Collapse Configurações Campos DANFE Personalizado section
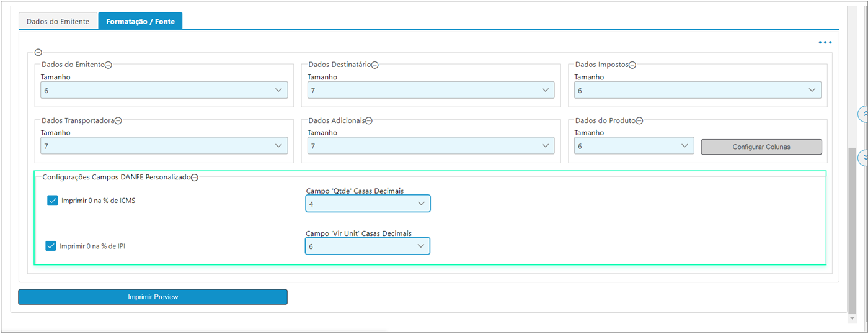 194,178
